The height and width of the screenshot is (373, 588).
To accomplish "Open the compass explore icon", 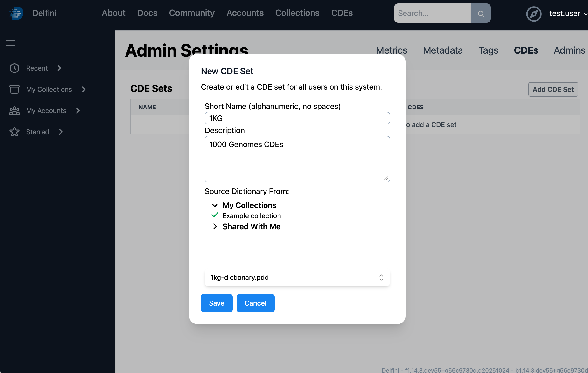I will point(533,14).
